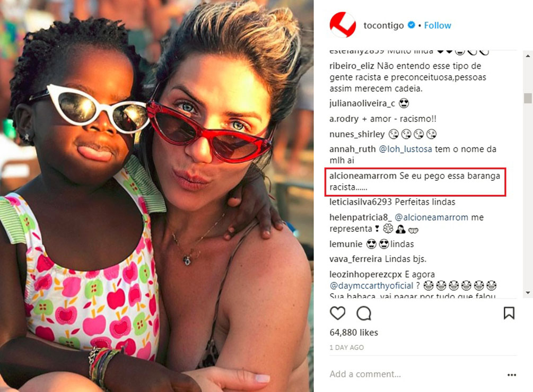
Task: Click the post photo
Action: [156, 196]
